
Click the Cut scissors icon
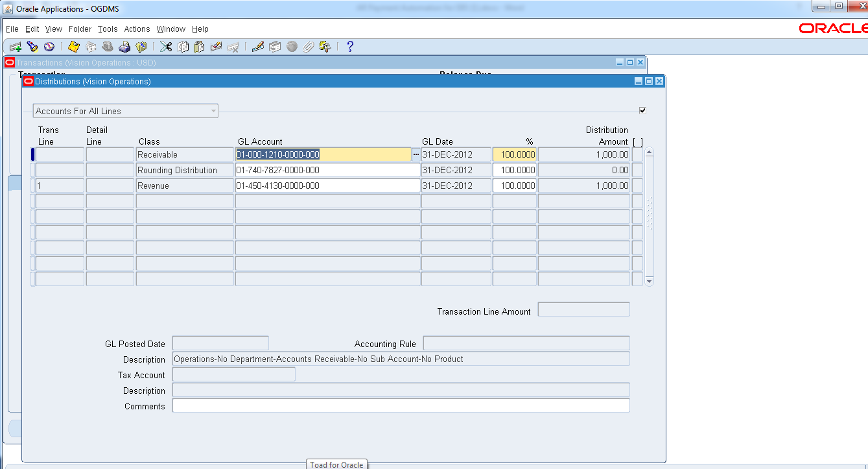166,47
